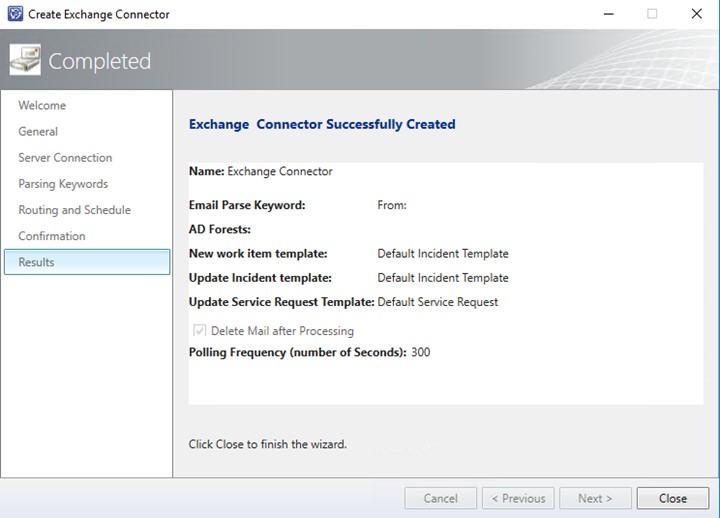
Task: Click the Update Incident template label
Action: pos(260,278)
